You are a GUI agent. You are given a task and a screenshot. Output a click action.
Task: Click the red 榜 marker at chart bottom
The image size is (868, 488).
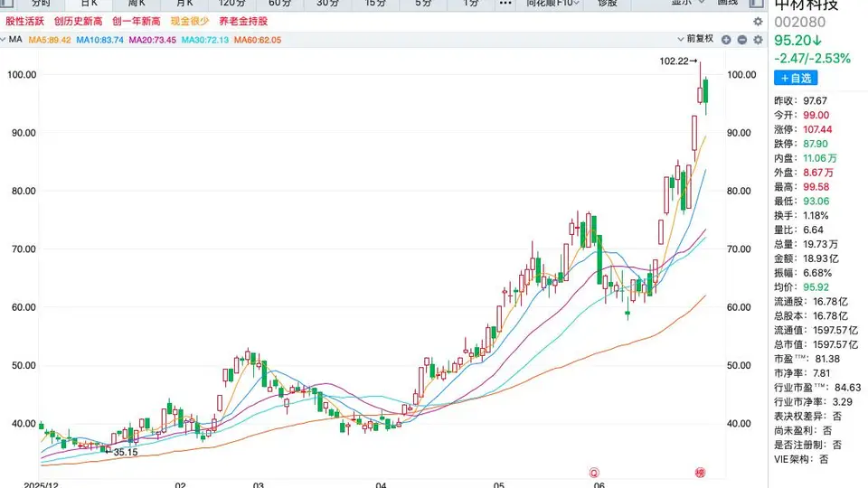pos(700,473)
